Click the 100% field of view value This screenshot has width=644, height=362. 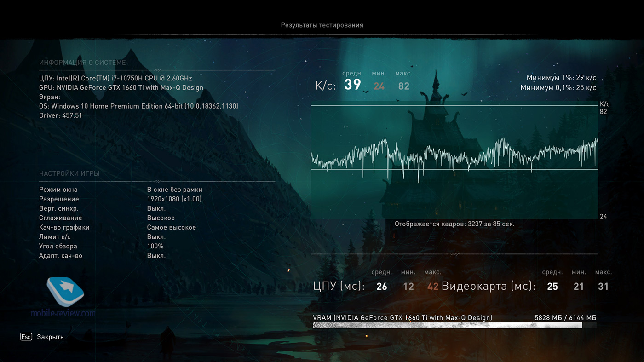pyautogui.click(x=155, y=246)
